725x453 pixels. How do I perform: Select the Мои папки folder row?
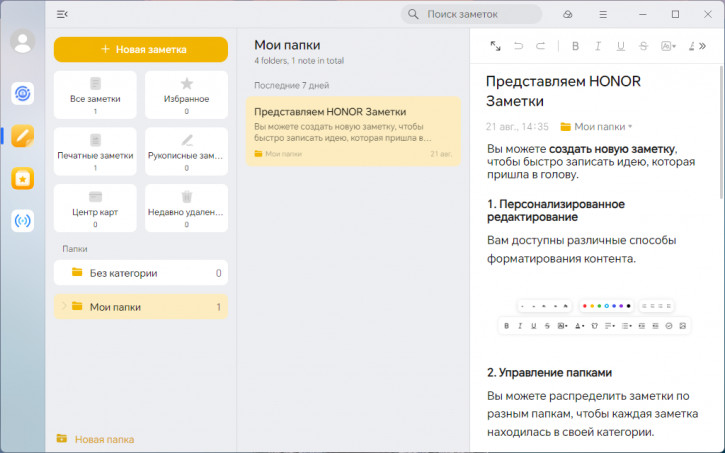point(141,307)
